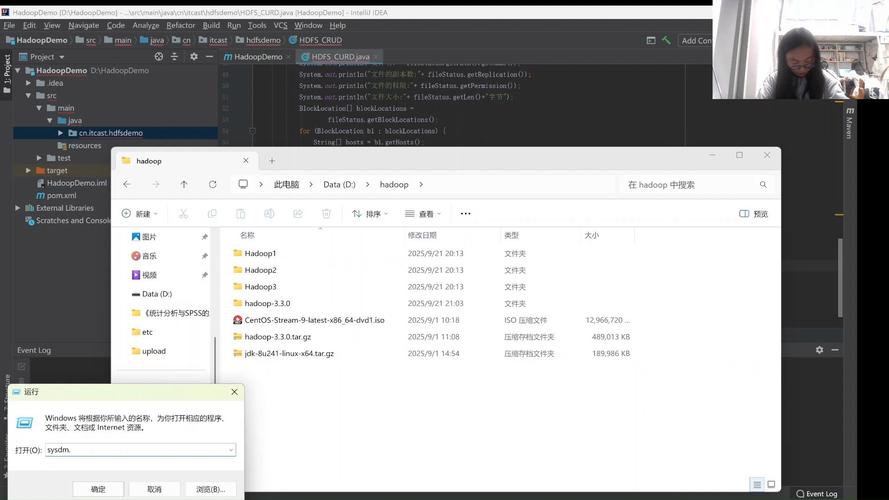The width and height of the screenshot is (889, 500).
Task: Open Explorer more options ellipsis
Action: 465,214
